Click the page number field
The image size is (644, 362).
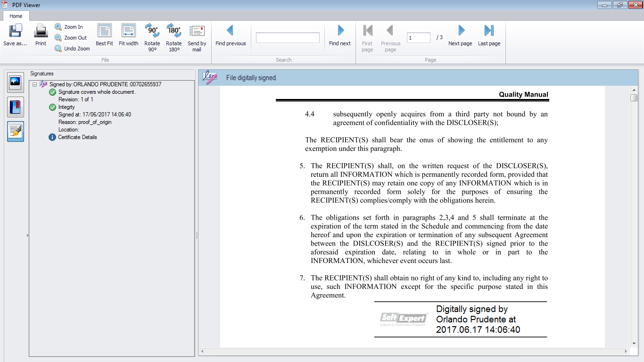tap(419, 38)
